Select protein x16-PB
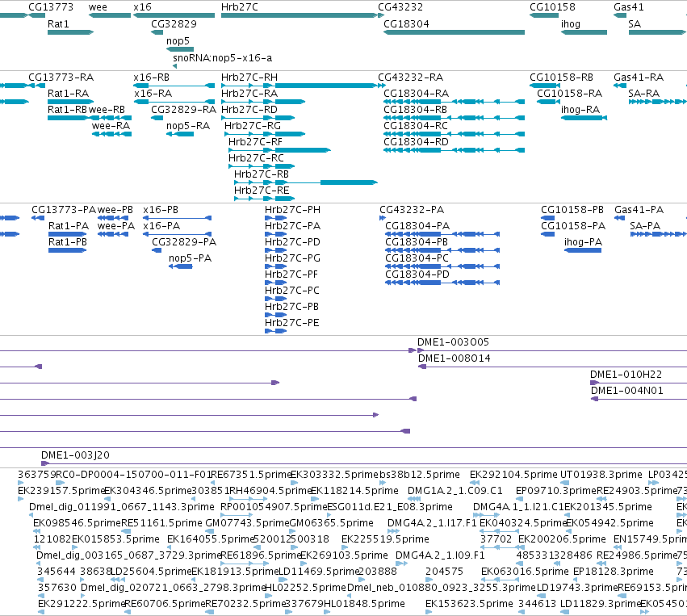The width and height of the screenshot is (687, 616). 178,218
